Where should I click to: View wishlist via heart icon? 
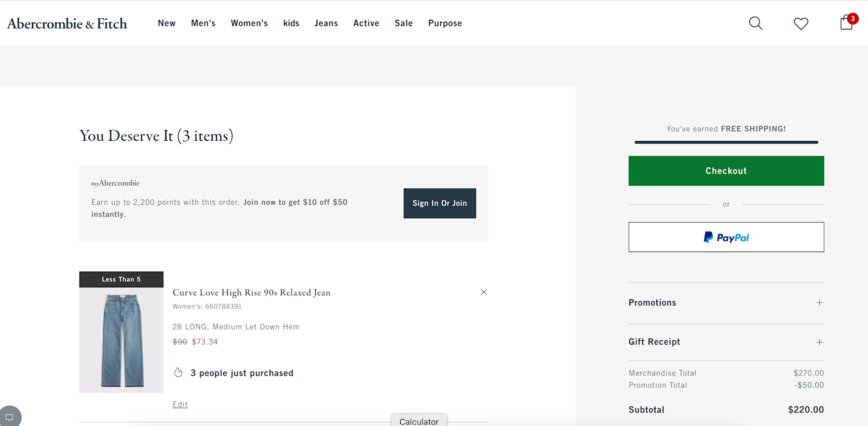click(x=801, y=24)
